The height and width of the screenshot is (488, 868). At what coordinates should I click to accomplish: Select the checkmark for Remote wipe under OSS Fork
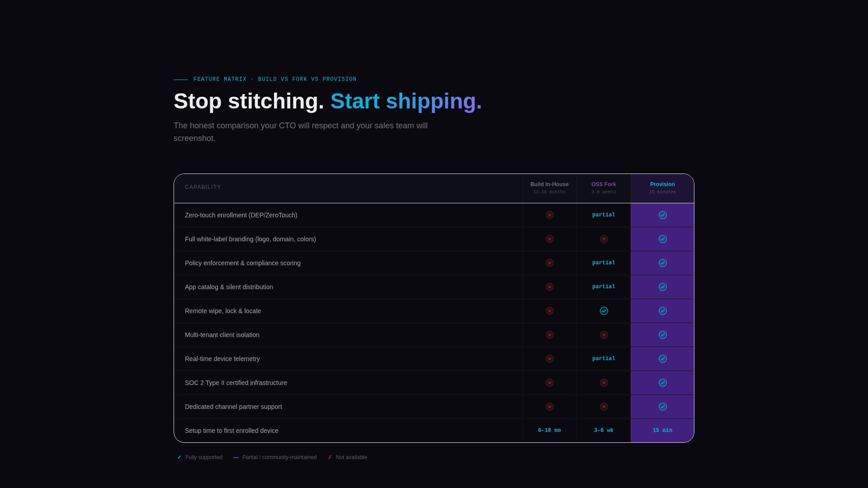tap(604, 311)
